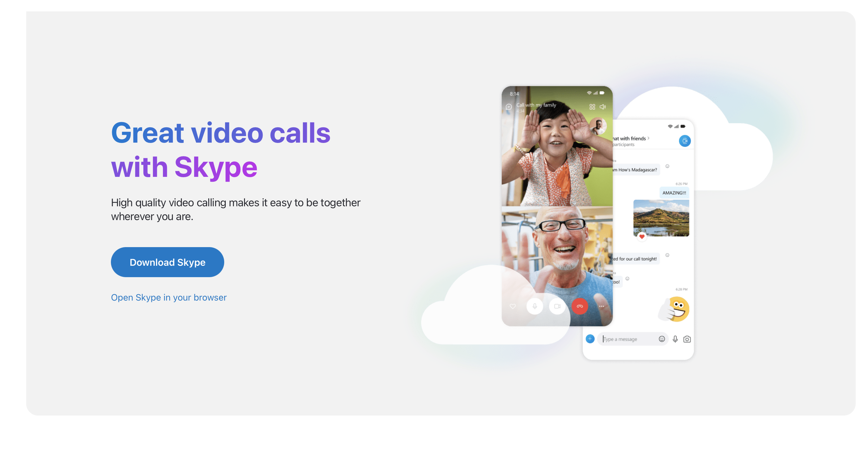Open the Madagascar landscape photo
Image resolution: width=868 pixels, height=454 pixels.
point(661,218)
